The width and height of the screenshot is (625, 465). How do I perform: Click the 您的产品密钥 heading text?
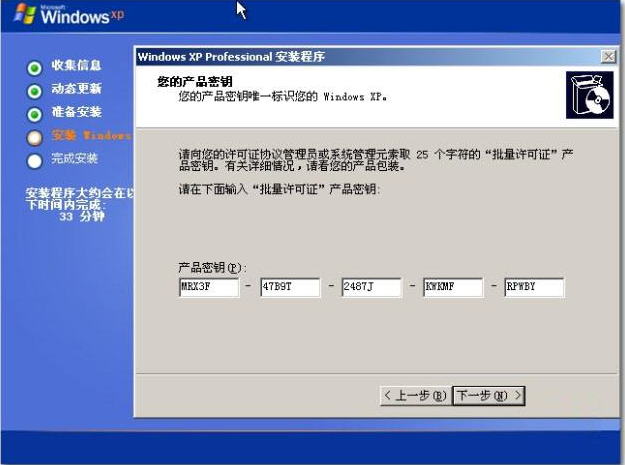point(197,82)
